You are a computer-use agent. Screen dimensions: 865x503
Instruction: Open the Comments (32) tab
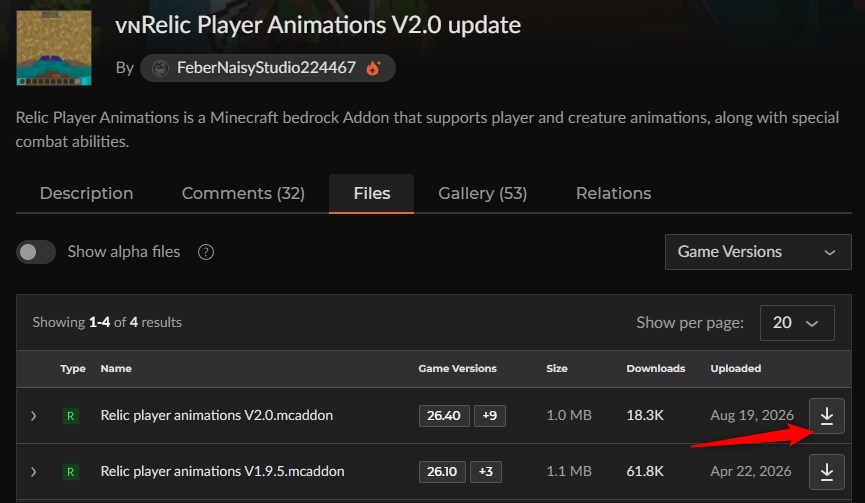[243, 194]
